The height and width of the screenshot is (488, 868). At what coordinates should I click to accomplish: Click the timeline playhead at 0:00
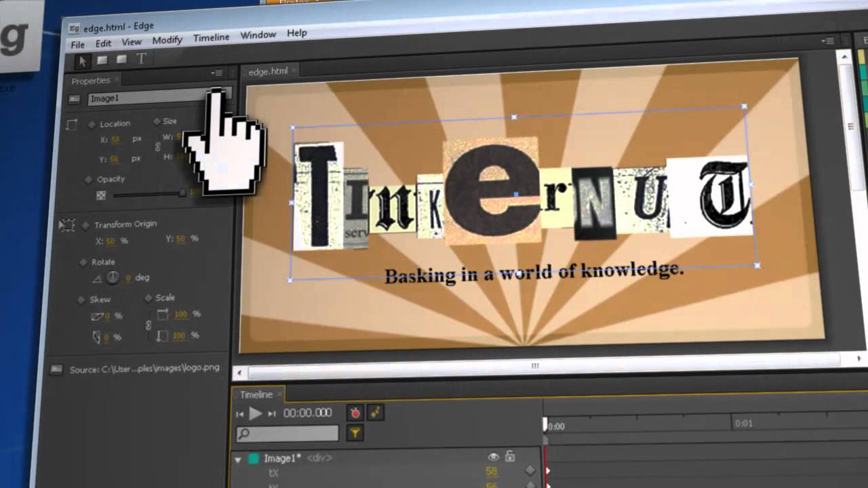[x=545, y=424]
